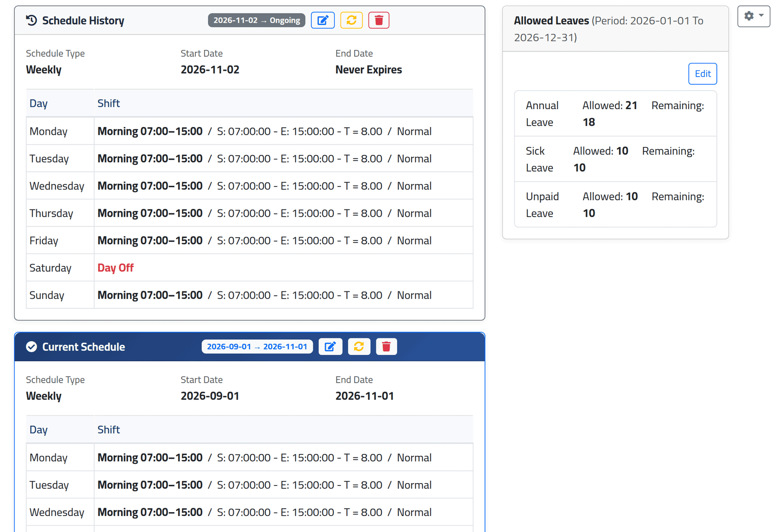Click the Start Date value 2026-09-01
The image size is (776, 532).
click(210, 396)
